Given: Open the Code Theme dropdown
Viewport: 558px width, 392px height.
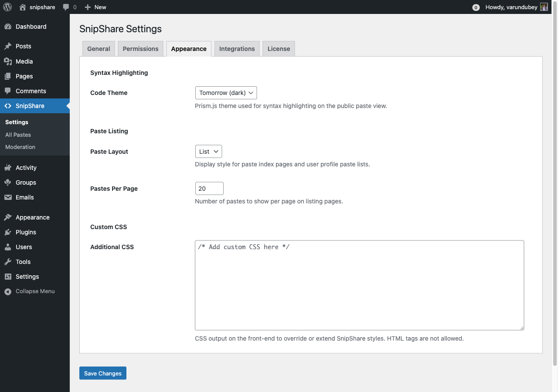Looking at the screenshot, I should point(226,92).
